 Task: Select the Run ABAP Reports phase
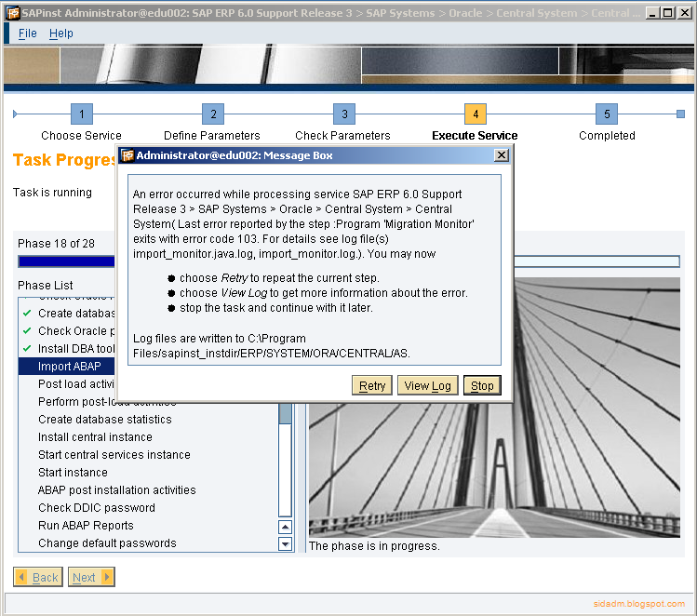(86, 526)
